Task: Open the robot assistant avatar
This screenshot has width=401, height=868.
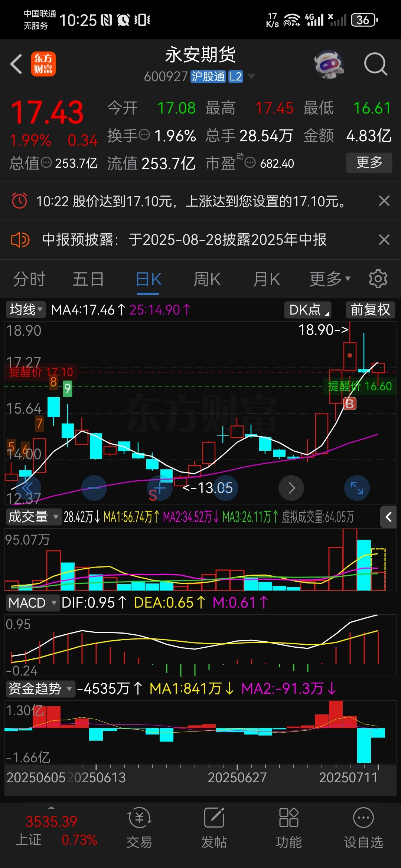Action: pyautogui.click(x=329, y=64)
